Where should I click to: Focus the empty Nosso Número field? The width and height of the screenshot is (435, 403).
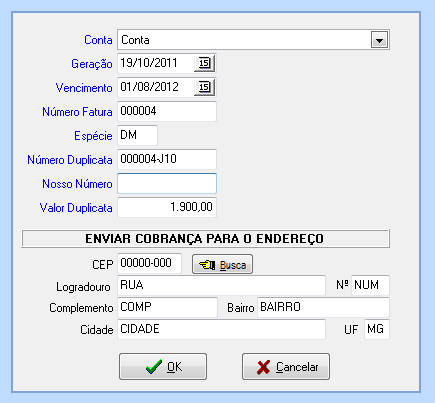167,183
